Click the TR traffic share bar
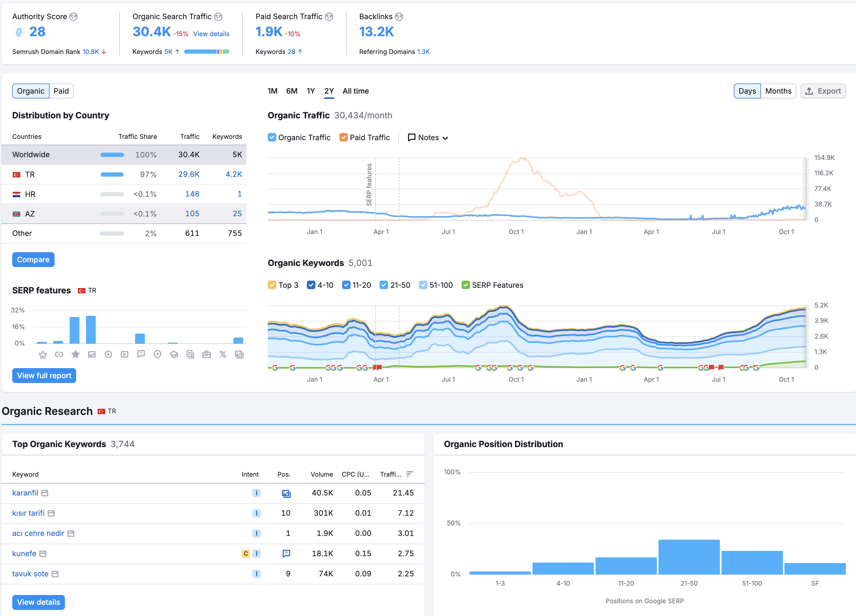Screen dimensions: 856x616 click(112, 174)
